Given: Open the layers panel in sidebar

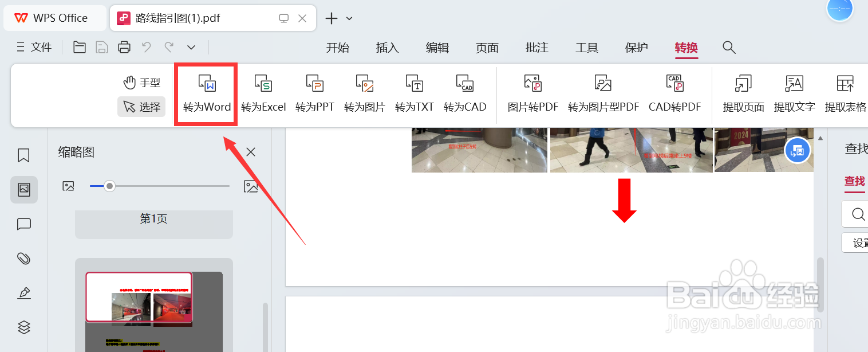Looking at the screenshot, I should [23, 327].
